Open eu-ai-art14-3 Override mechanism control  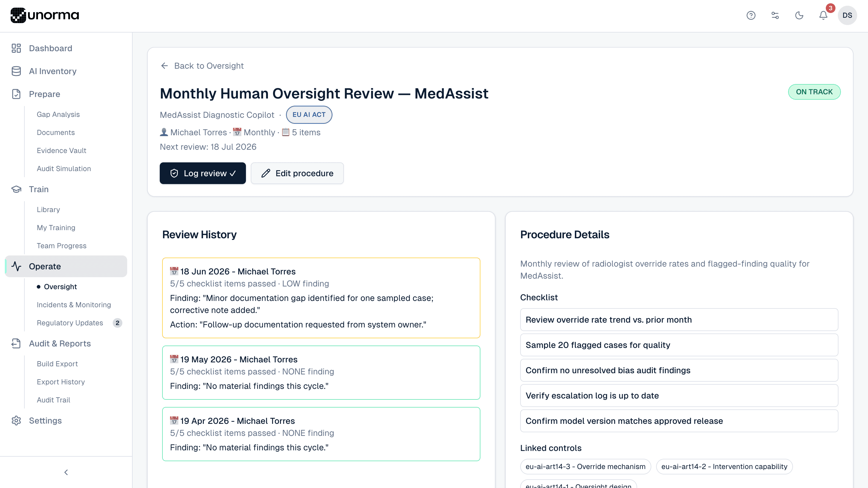586,466
